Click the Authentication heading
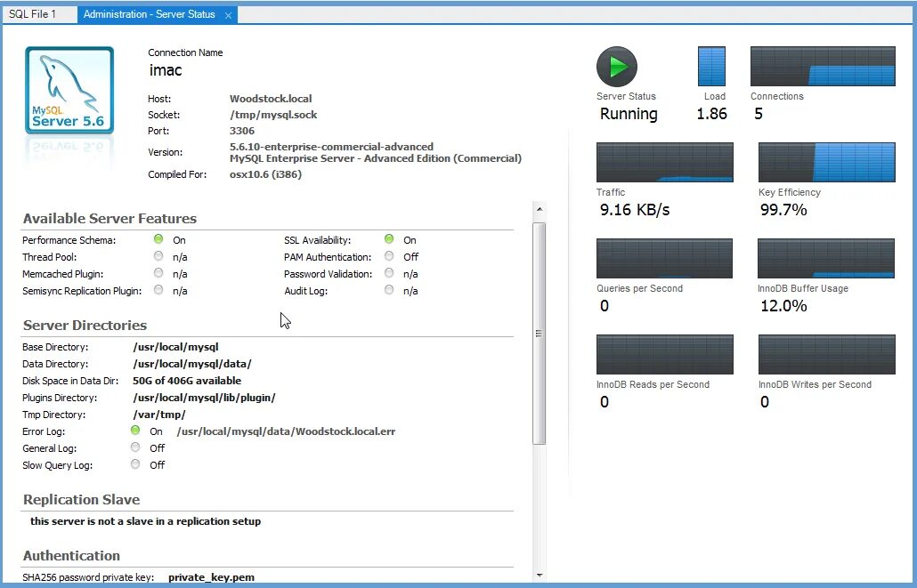Viewport: 917px width, 588px height. pyautogui.click(x=71, y=556)
